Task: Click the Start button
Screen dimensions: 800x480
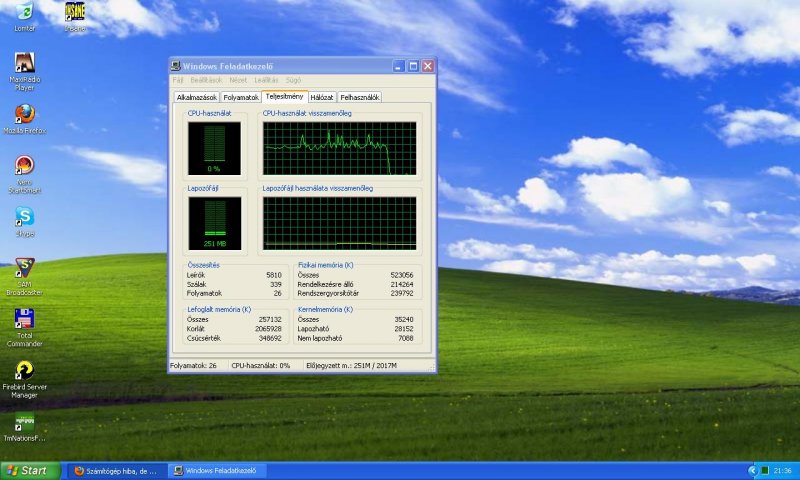Action: 31,470
